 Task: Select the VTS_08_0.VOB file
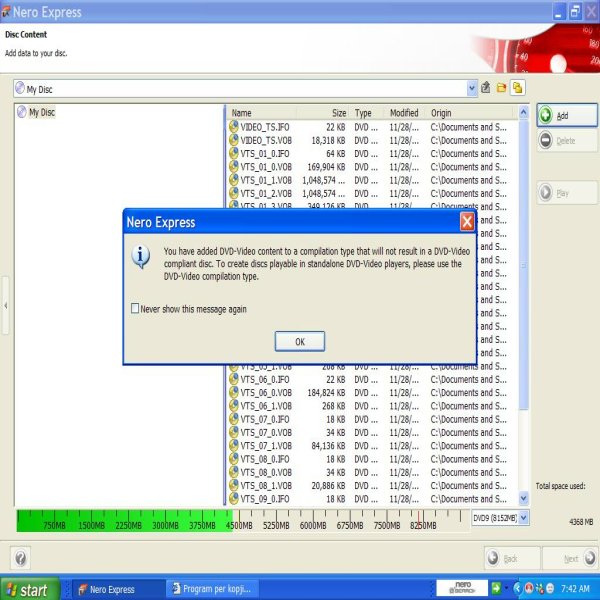(x=266, y=472)
